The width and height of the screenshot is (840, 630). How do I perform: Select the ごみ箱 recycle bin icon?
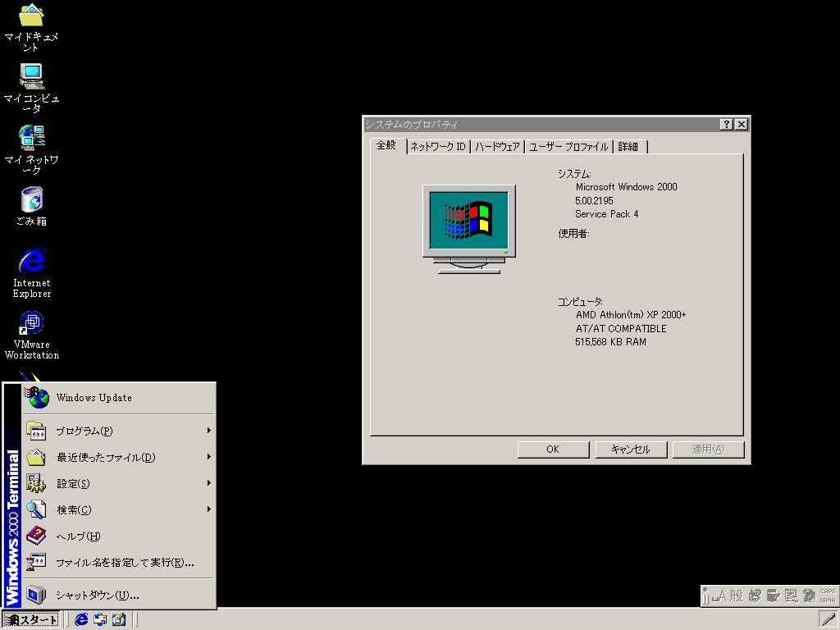click(x=32, y=206)
